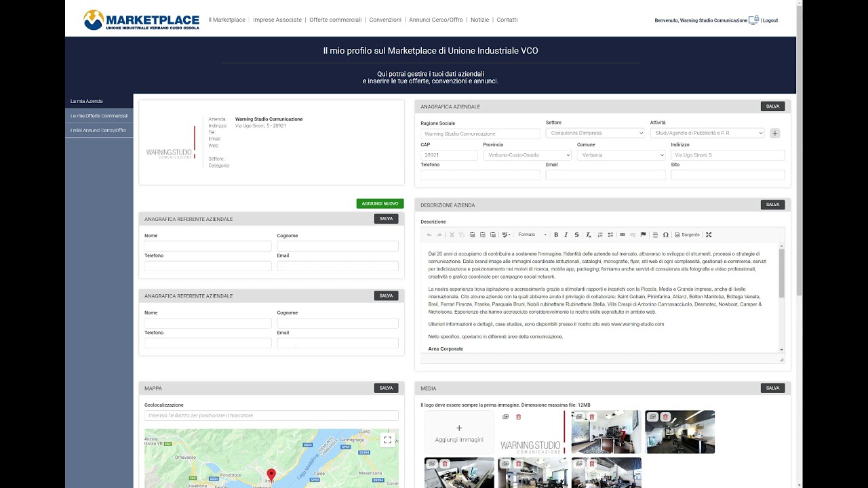
Task: Go to Imprese Associate
Action: (277, 20)
